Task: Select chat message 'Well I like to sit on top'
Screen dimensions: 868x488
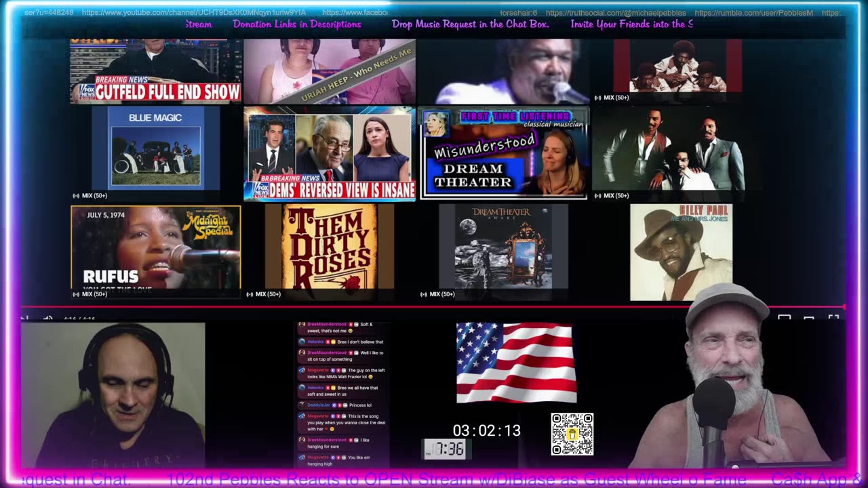Action: (x=342, y=355)
